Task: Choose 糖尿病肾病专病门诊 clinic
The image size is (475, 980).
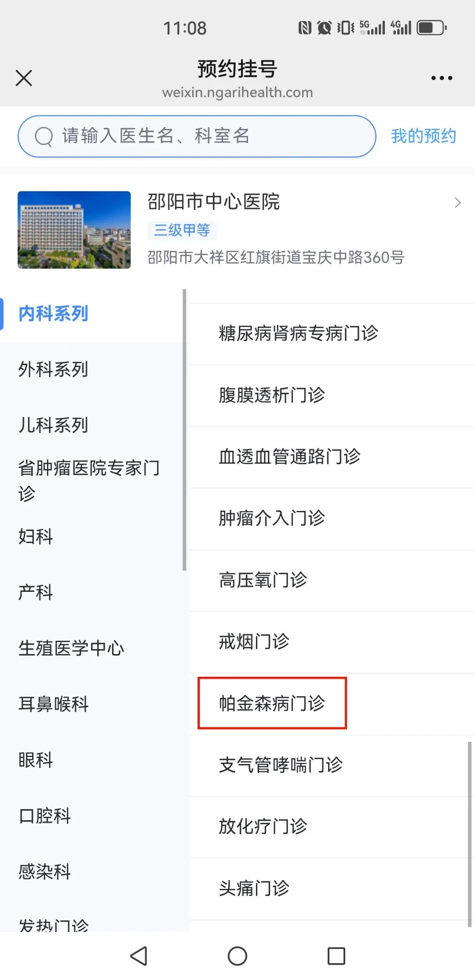Action: (299, 333)
